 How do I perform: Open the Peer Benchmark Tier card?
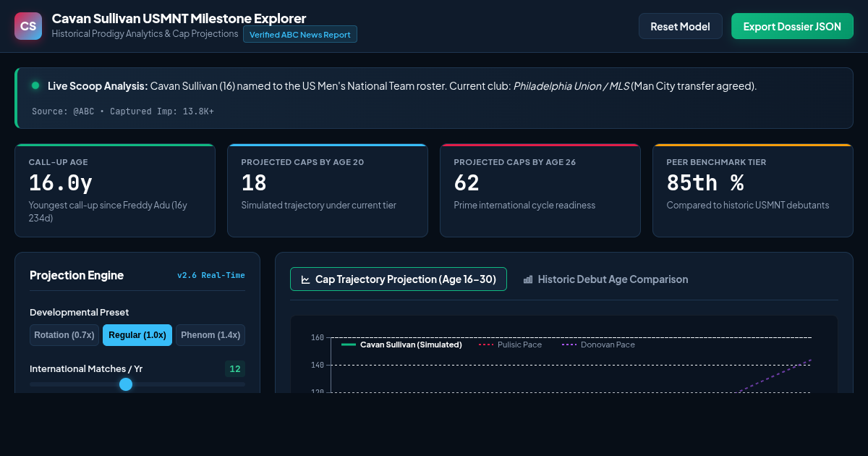coord(753,190)
